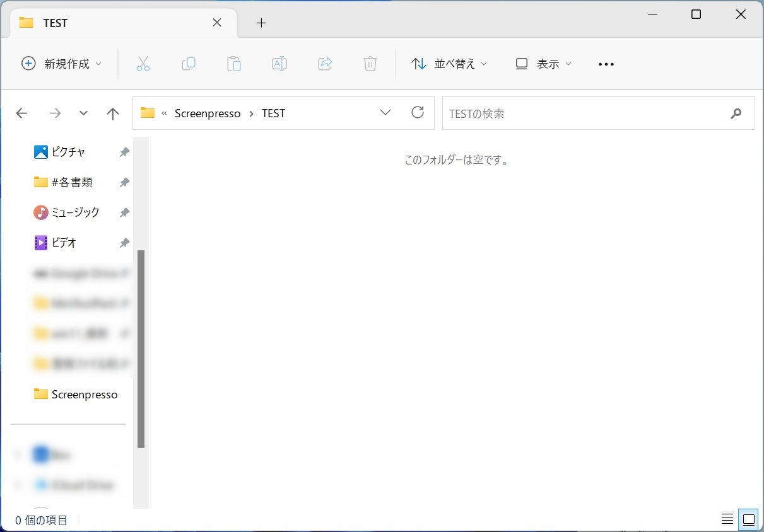Image resolution: width=764 pixels, height=532 pixels.
Task: Unpin ピクチャ from quick access
Action: pos(124,152)
